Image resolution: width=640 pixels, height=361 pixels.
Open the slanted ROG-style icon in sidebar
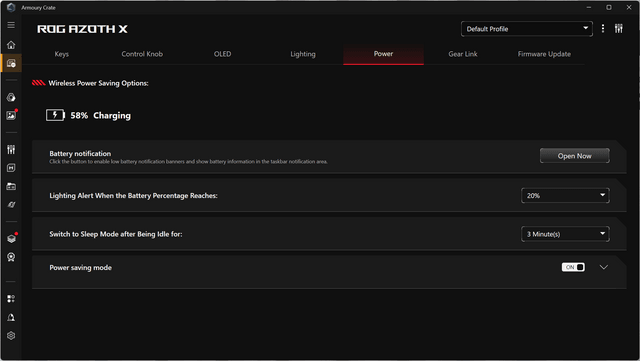[11, 205]
